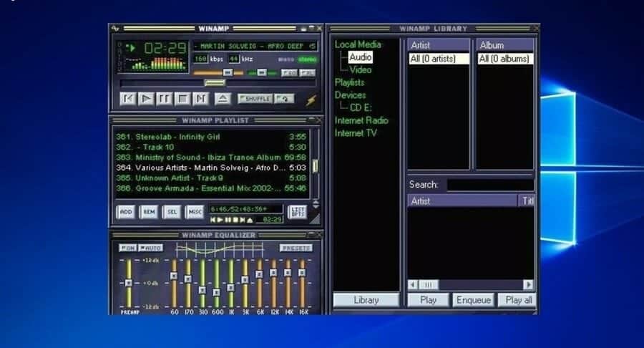644x348 pixels.
Task: Click the Previous track button in Winamp
Action: (128, 99)
